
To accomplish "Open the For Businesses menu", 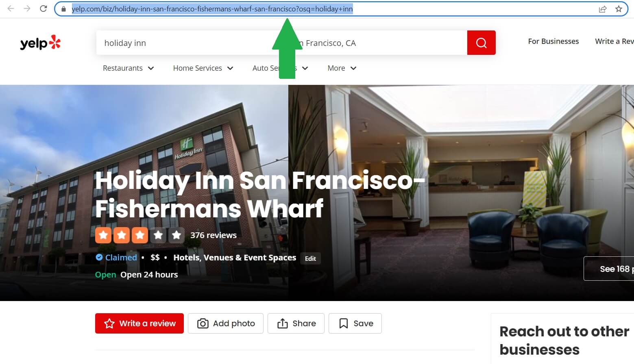I will (553, 41).
